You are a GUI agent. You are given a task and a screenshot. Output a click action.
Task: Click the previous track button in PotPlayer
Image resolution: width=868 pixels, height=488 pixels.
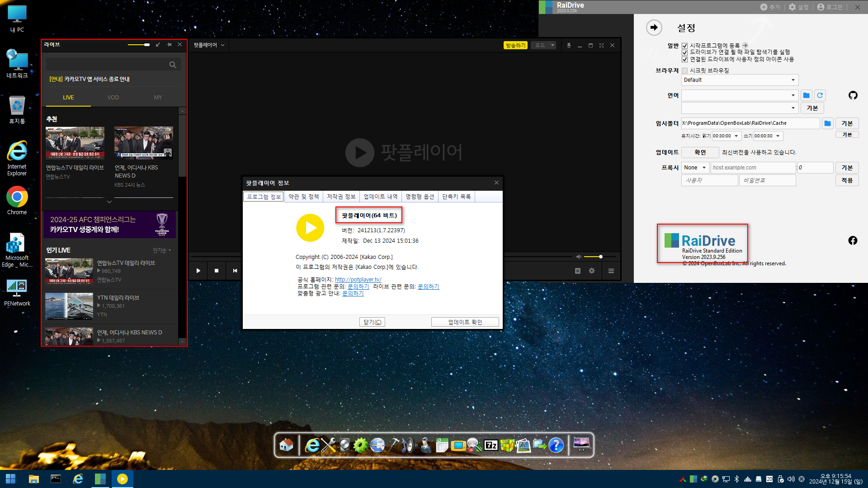[235, 271]
